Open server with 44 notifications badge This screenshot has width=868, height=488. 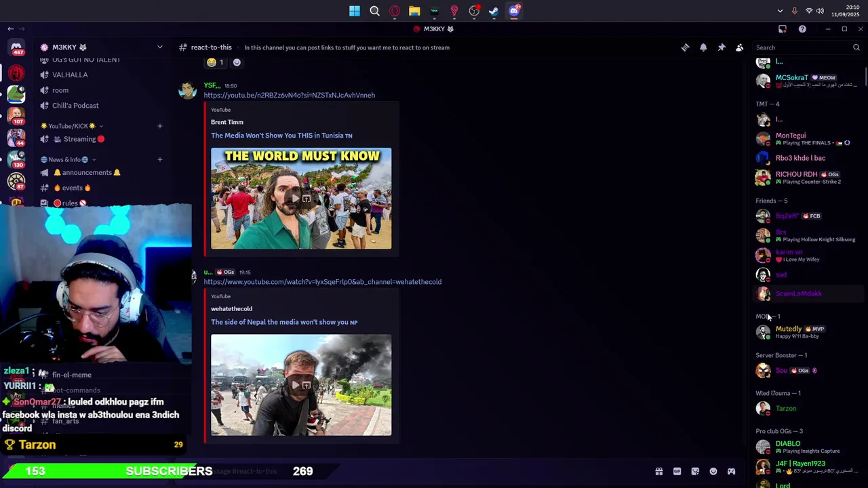[16, 138]
